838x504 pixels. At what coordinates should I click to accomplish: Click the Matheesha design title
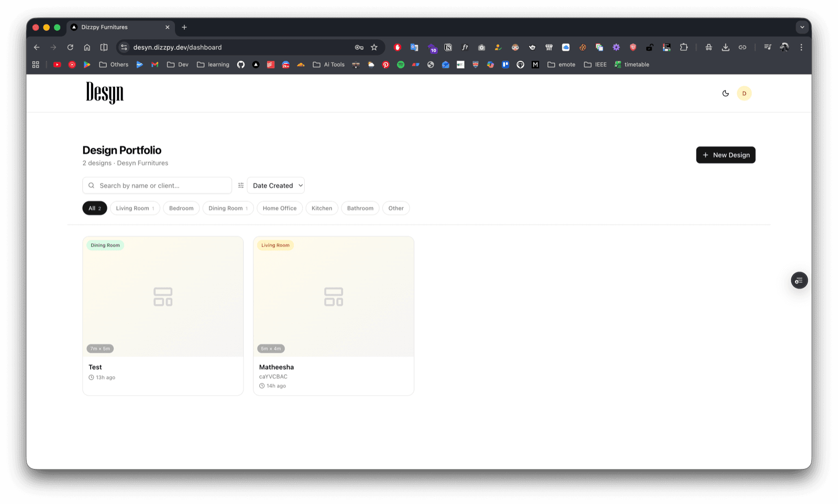point(277,367)
